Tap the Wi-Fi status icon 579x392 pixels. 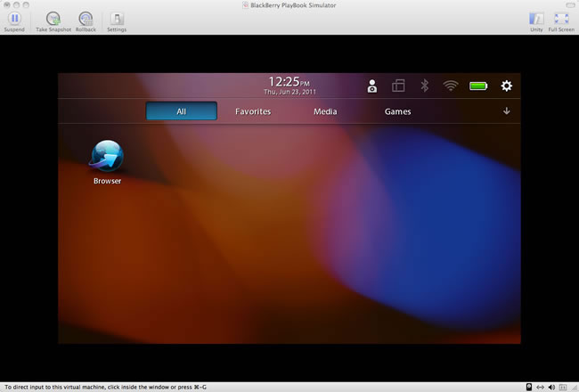tap(451, 86)
